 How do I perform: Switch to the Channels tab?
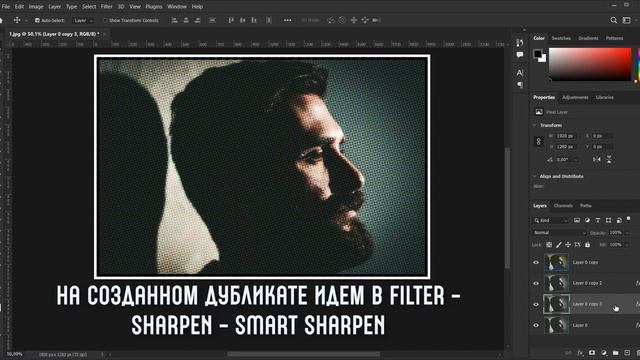click(563, 206)
